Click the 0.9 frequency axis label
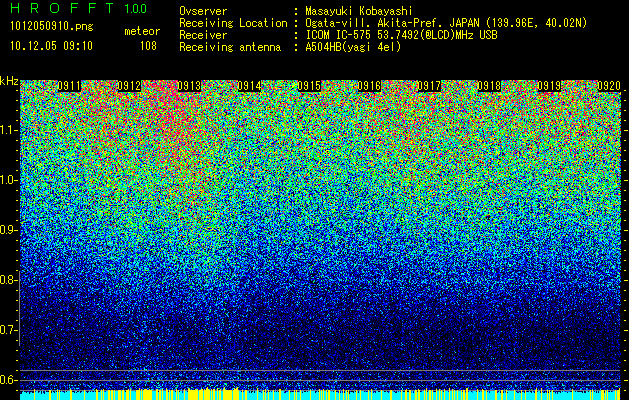The height and width of the screenshot is (400, 629). (9, 230)
